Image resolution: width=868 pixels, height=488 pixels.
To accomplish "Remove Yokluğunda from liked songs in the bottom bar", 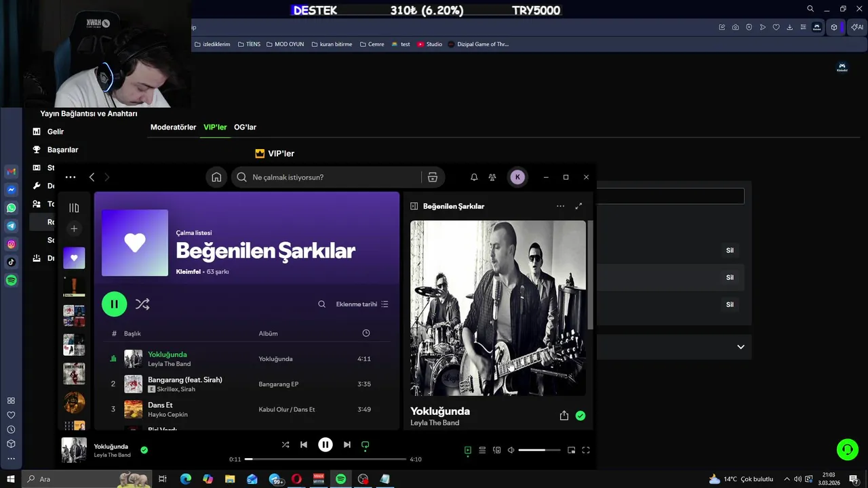I will (144, 449).
